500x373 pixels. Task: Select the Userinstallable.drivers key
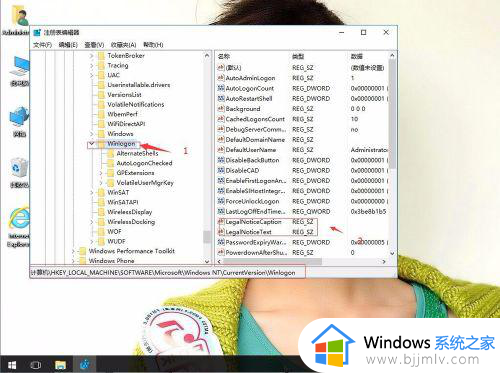139,85
